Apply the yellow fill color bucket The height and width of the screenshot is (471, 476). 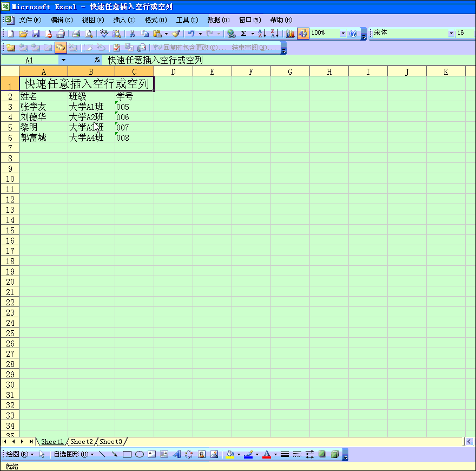(x=230, y=454)
